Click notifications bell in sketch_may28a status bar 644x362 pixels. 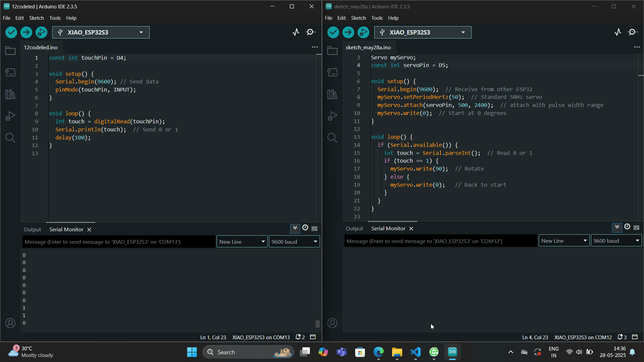click(622, 337)
